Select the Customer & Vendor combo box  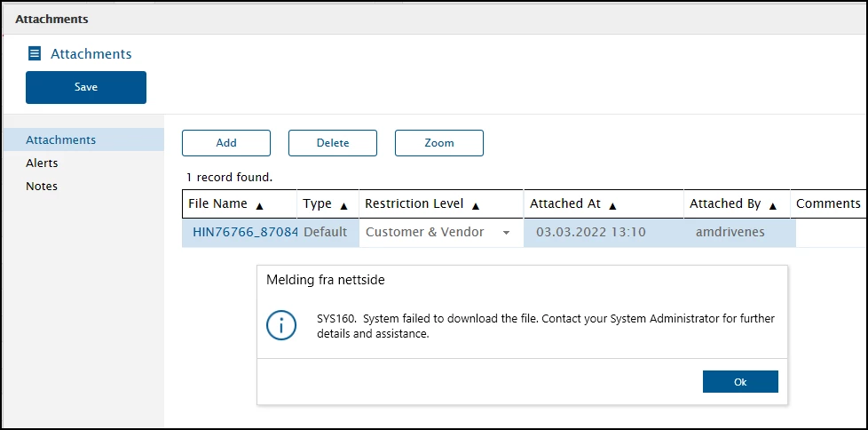(426, 233)
